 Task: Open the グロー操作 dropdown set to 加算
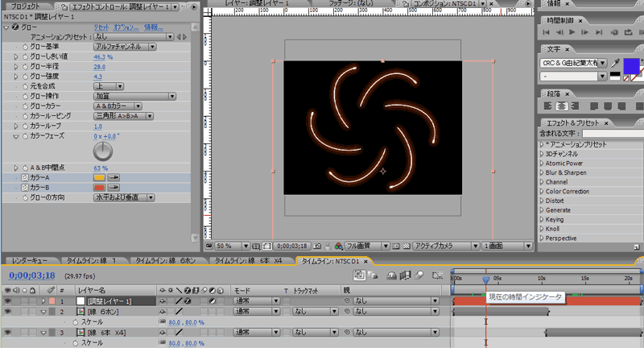pyautogui.click(x=134, y=96)
